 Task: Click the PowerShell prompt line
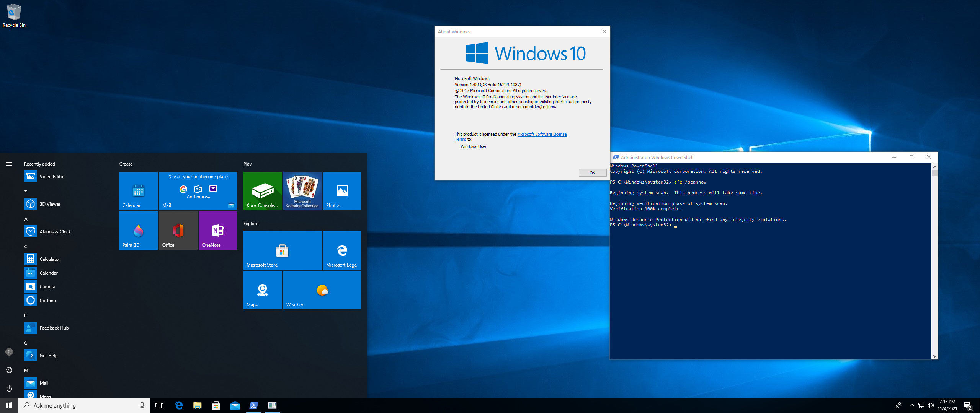643,225
